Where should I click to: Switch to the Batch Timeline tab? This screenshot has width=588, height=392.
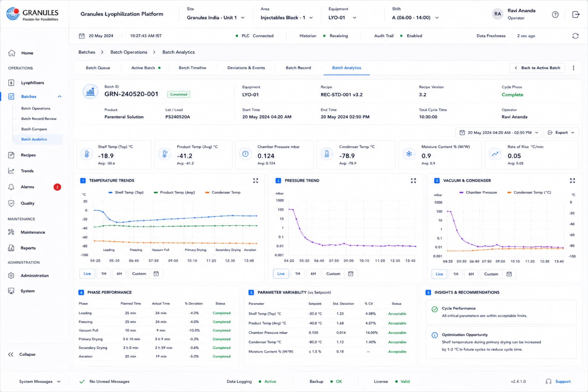pos(192,68)
